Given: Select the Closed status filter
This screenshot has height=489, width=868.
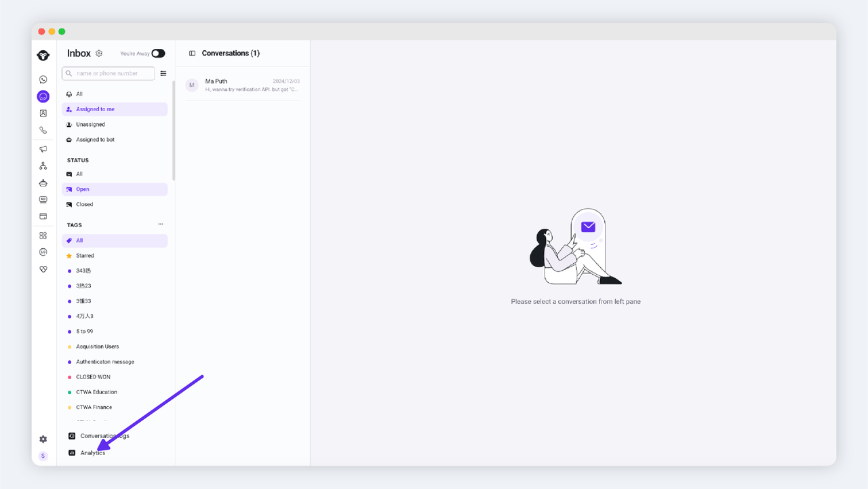Looking at the screenshot, I should click(84, 204).
